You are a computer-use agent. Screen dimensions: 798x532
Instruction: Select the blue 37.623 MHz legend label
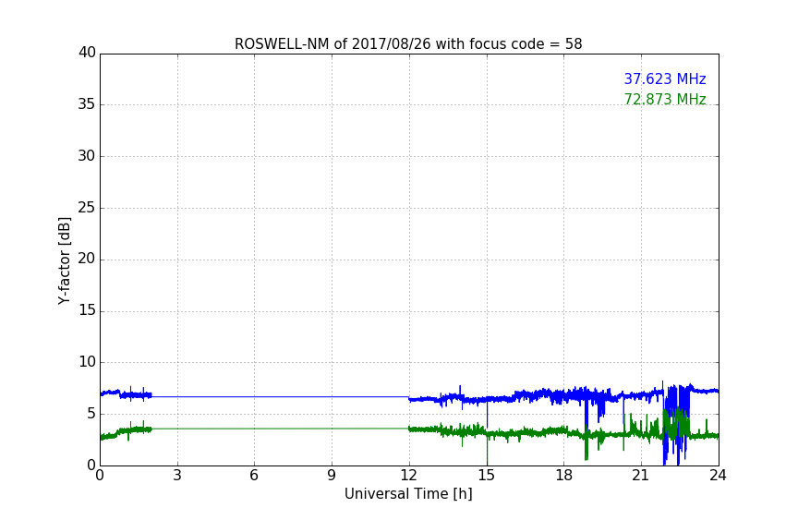tap(665, 79)
